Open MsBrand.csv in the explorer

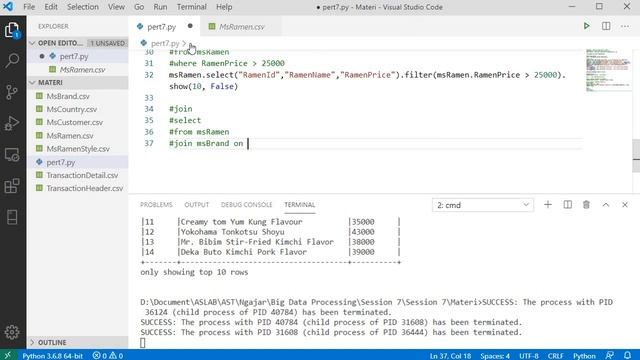point(78,96)
